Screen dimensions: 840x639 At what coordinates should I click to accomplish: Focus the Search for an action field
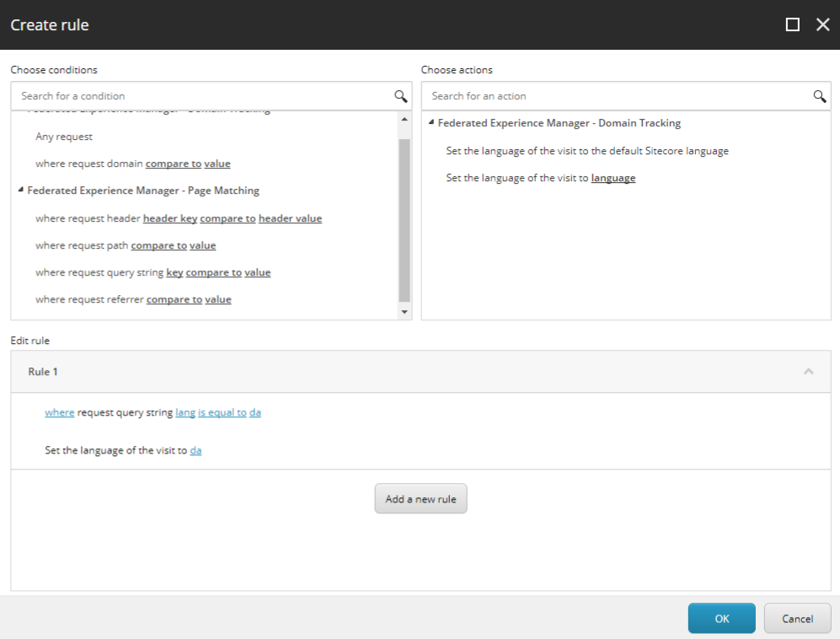pos(615,96)
